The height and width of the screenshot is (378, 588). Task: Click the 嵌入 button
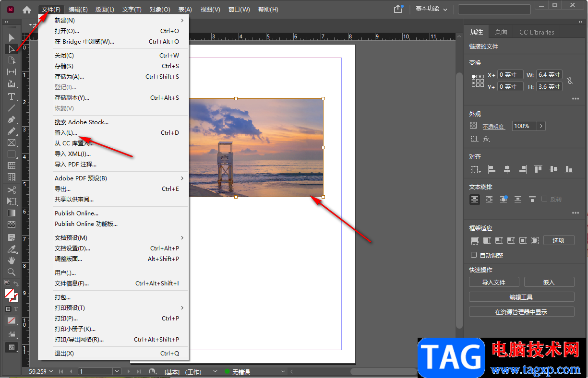tap(549, 282)
